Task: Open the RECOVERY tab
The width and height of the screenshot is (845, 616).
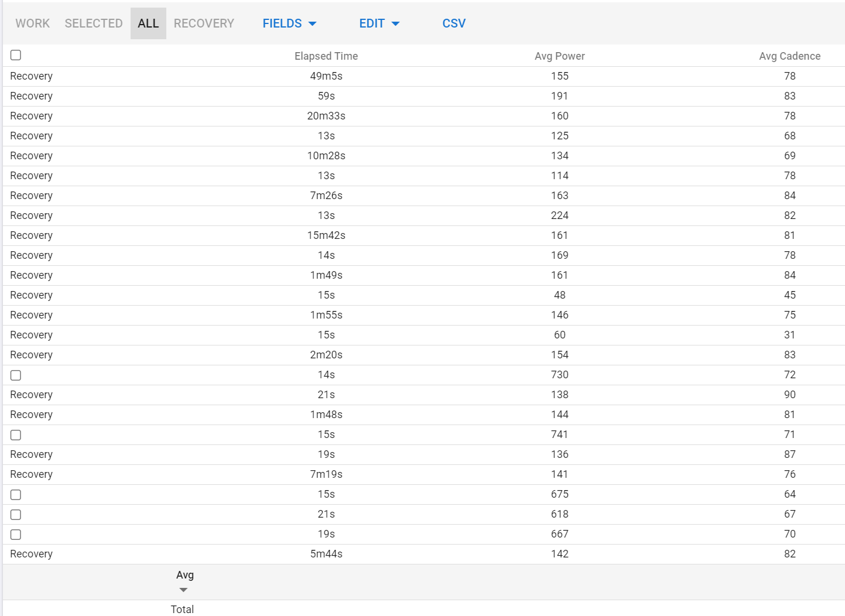Action: tap(204, 23)
